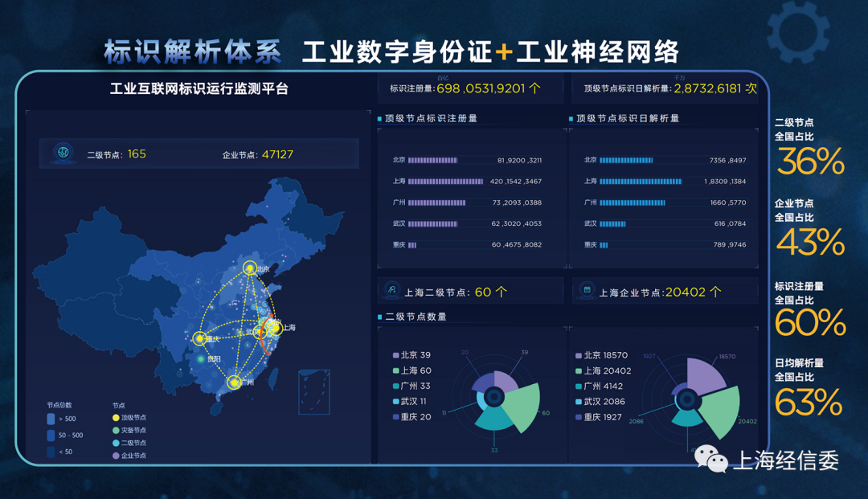This screenshot has height=499, width=868.
Task: Click the WeChat logo by 上海经信委
Action: [710, 459]
